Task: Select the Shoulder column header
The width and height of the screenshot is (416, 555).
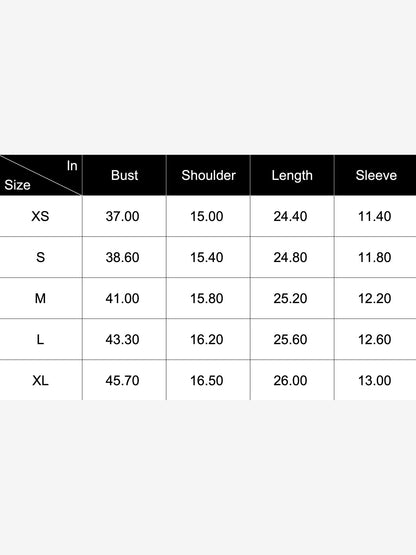Action: [x=209, y=175]
